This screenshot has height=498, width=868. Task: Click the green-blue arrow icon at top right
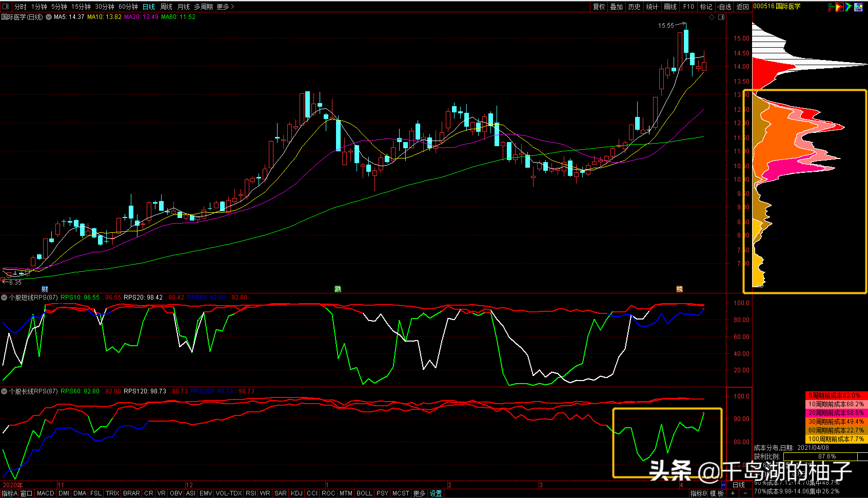point(849,7)
